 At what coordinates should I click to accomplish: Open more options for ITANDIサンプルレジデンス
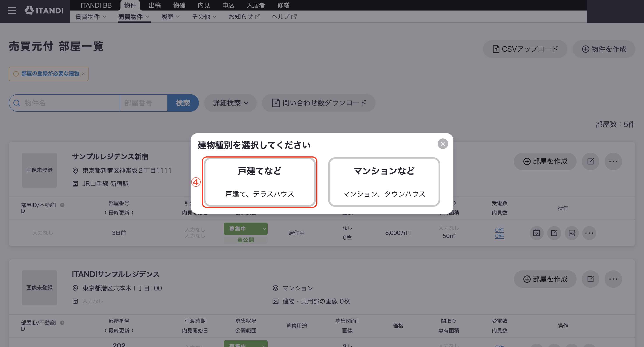click(x=613, y=279)
